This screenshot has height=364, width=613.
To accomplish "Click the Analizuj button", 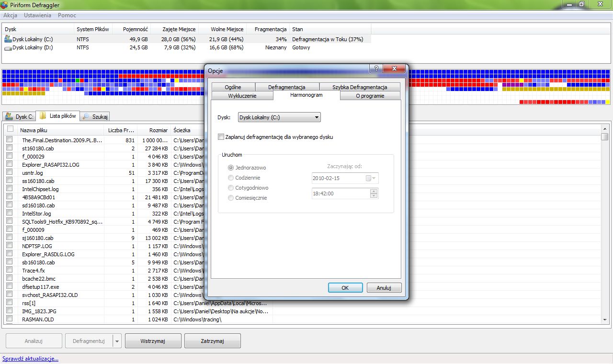I will coord(34,341).
